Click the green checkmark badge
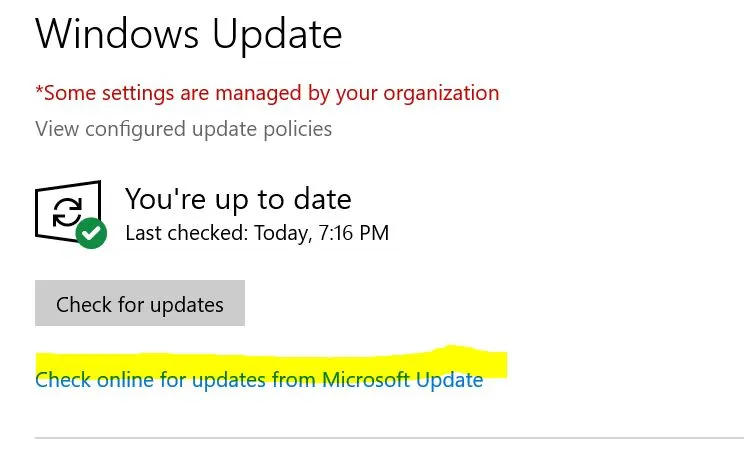The width and height of the screenshot is (744, 453). pyautogui.click(x=92, y=233)
